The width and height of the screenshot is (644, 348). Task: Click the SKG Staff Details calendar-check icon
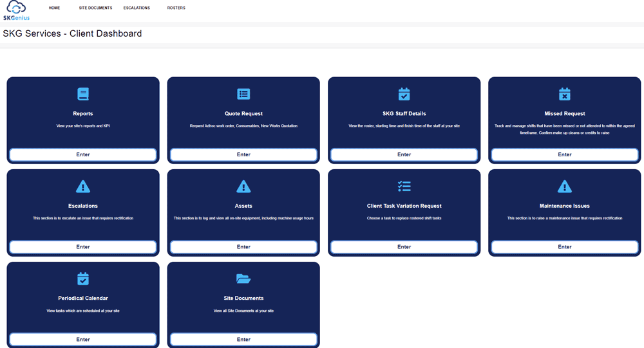coord(404,94)
